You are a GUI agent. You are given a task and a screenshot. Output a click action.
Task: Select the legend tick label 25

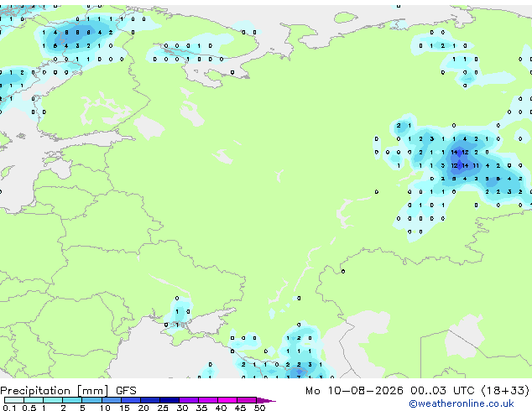click(x=163, y=408)
